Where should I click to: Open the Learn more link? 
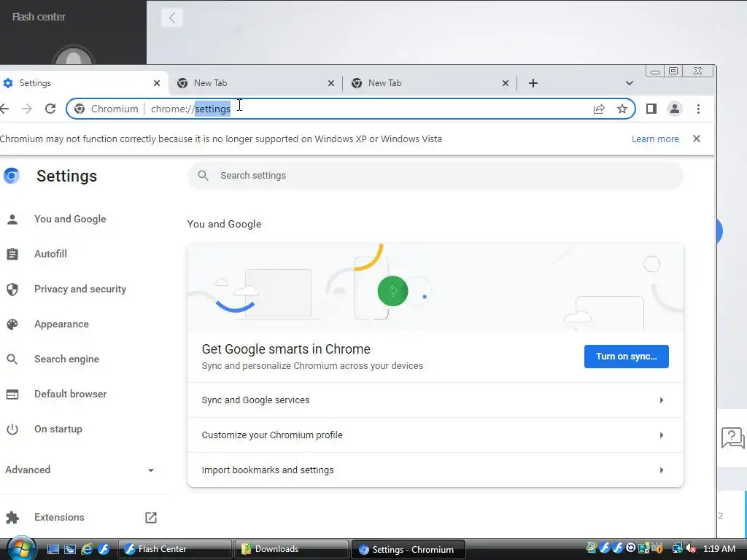[655, 139]
